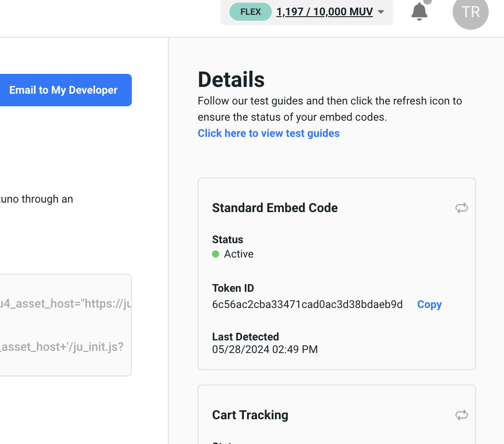Click the Standard Embed Code heading
Viewport: 504px width, 444px height.
click(274, 208)
